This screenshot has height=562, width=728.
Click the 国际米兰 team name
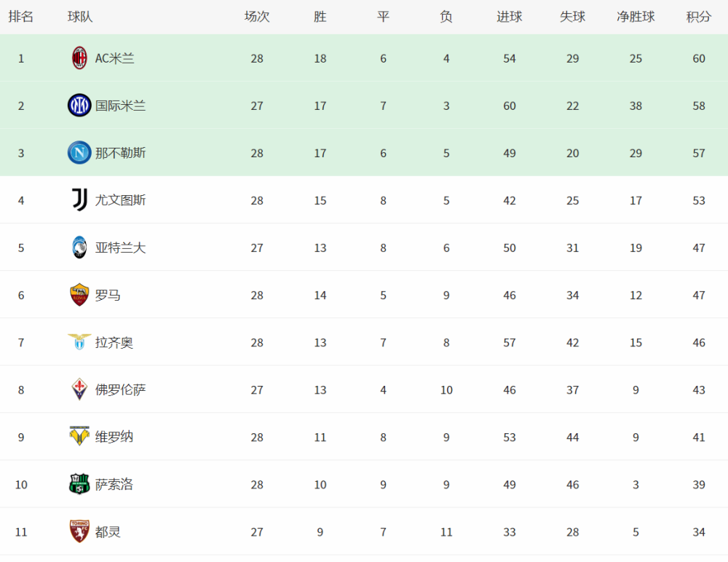coord(120,106)
